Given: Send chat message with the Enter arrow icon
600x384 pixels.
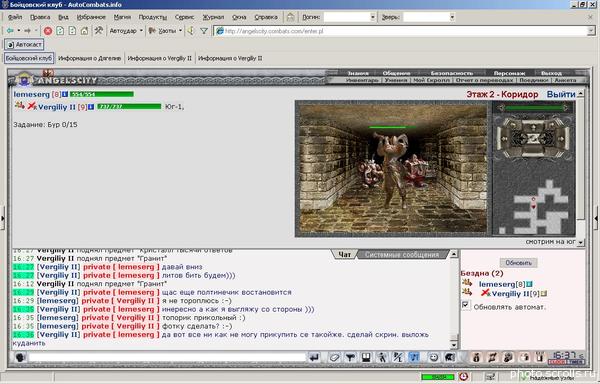Looking at the screenshot, I should 314,358.
